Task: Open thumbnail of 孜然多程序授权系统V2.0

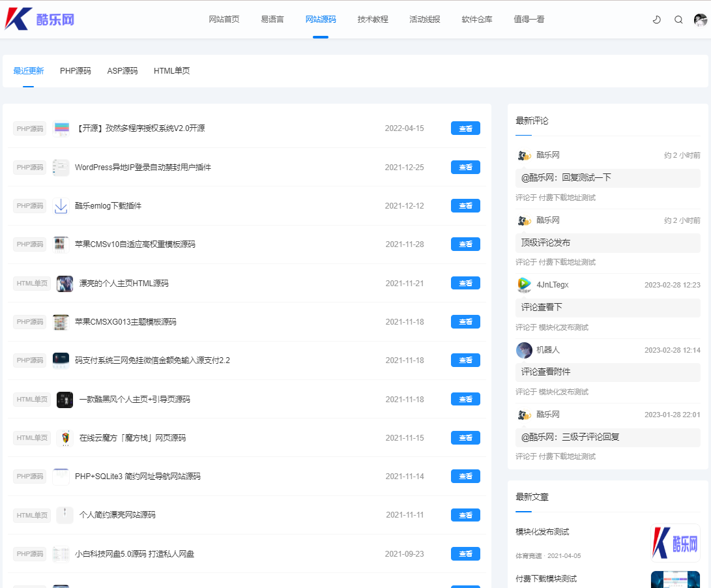Action: pos(61,128)
